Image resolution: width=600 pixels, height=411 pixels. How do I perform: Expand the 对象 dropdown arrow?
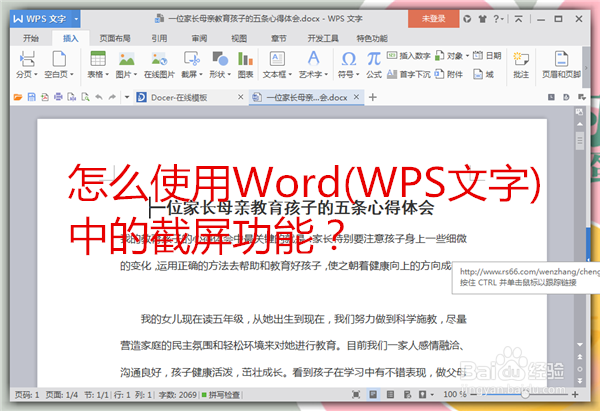click(x=467, y=56)
